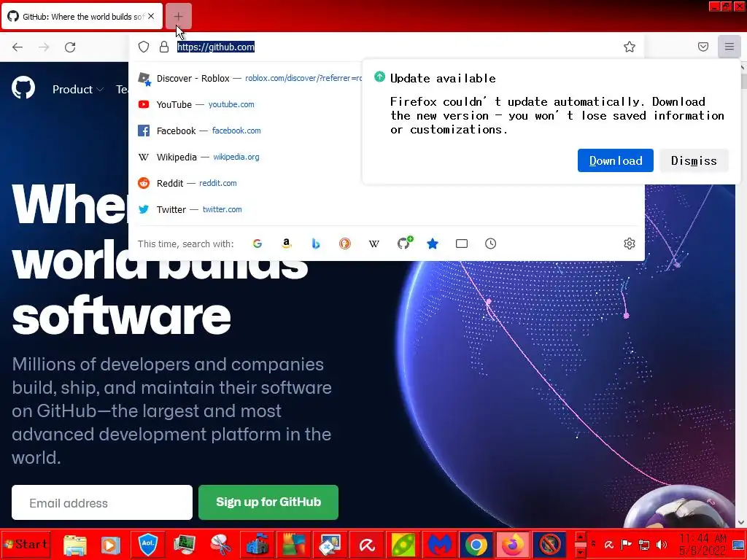Click the forward navigation arrow
The image size is (747, 560).
tap(44, 47)
